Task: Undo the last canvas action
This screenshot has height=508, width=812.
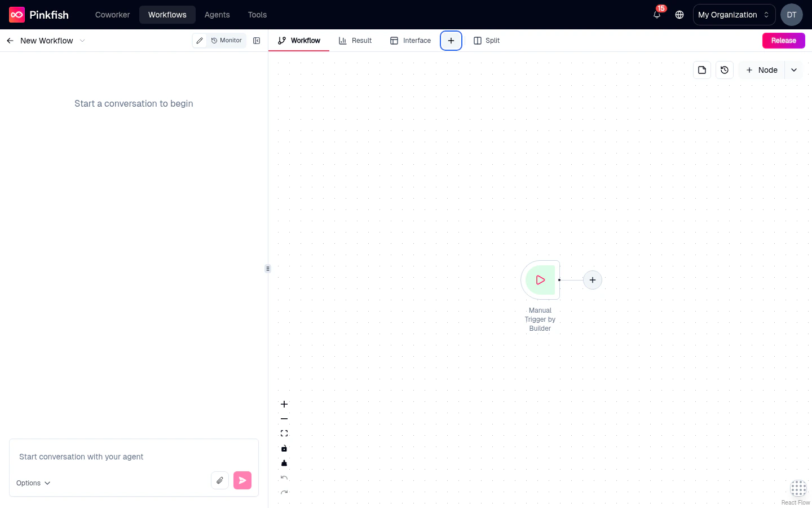Action: pos(284,478)
